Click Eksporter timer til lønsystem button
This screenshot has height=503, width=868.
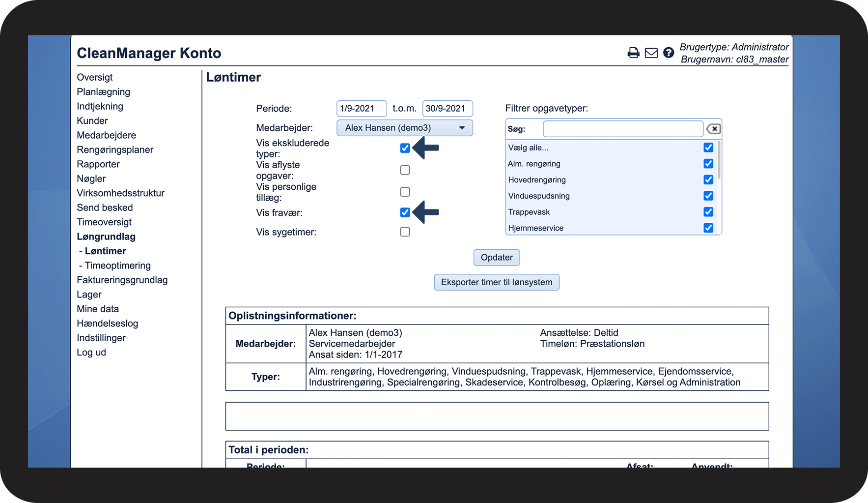click(x=497, y=282)
